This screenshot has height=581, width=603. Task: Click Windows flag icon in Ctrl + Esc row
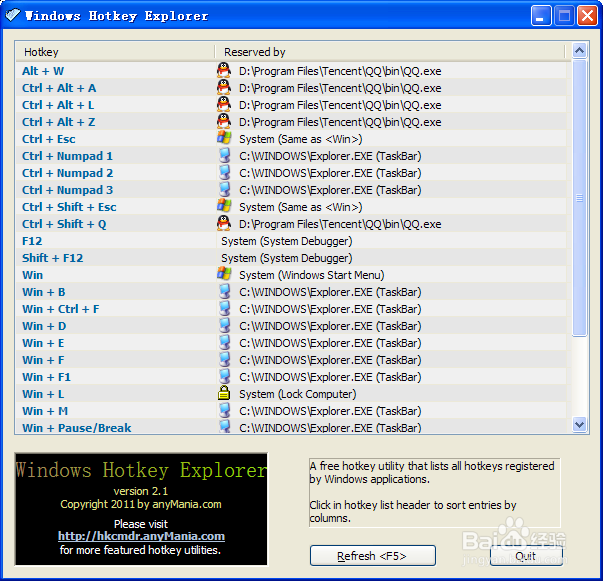point(224,138)
